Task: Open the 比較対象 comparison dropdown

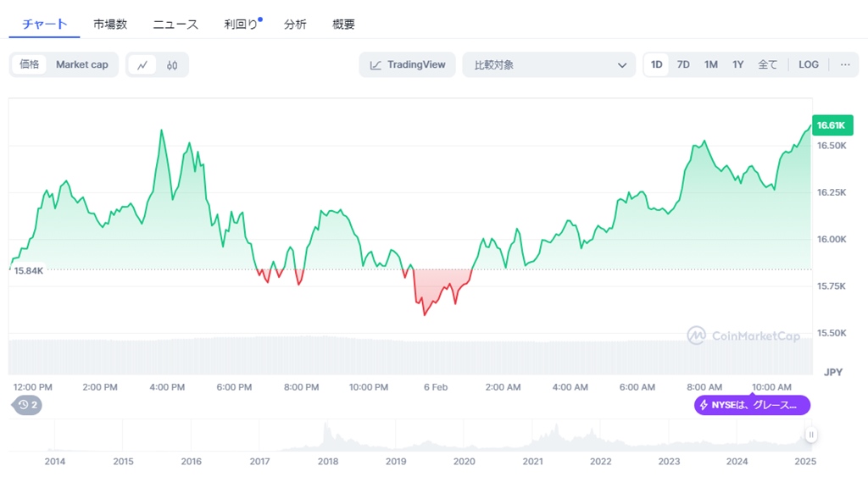Action: pyautogui.click(x=548, y=64)
